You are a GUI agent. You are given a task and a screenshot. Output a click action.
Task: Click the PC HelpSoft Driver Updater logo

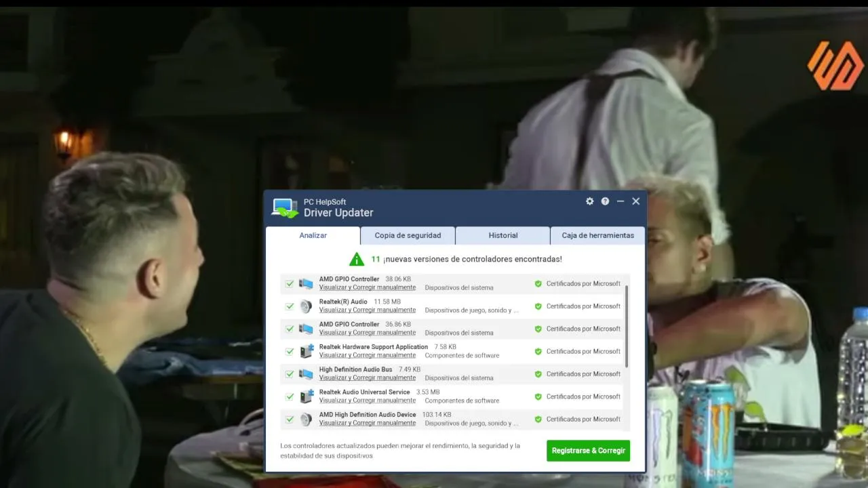click(285, 207)
